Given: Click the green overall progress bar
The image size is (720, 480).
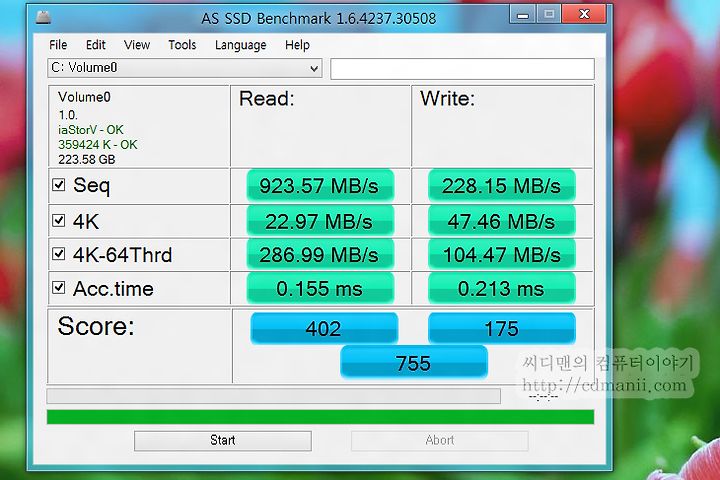Looking at the screenshot, I should (x=321, y=417).
